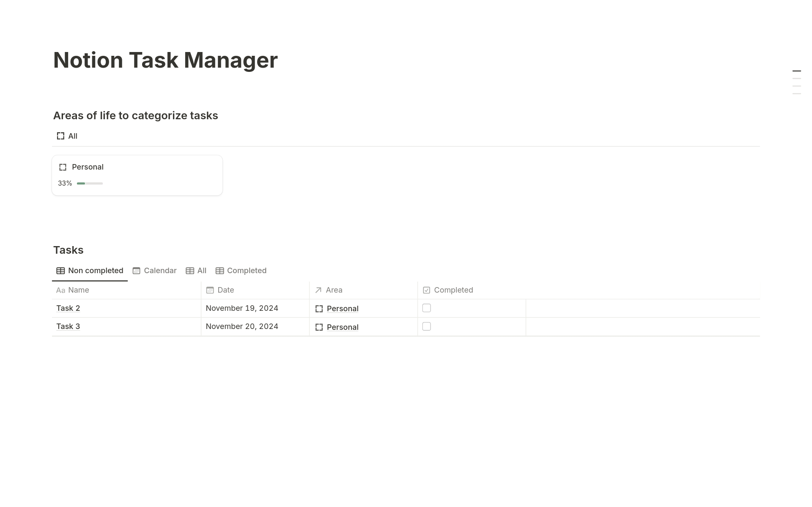Open the Task 3 page link

(x=68, y=326)
